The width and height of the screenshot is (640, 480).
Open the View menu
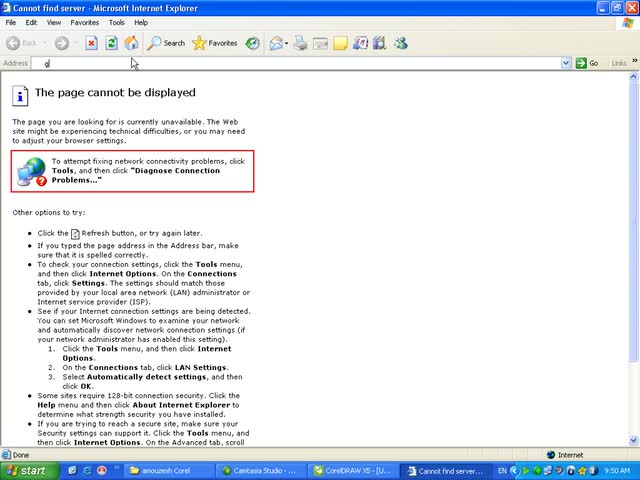pyautogui.click(x=53, y=22)
